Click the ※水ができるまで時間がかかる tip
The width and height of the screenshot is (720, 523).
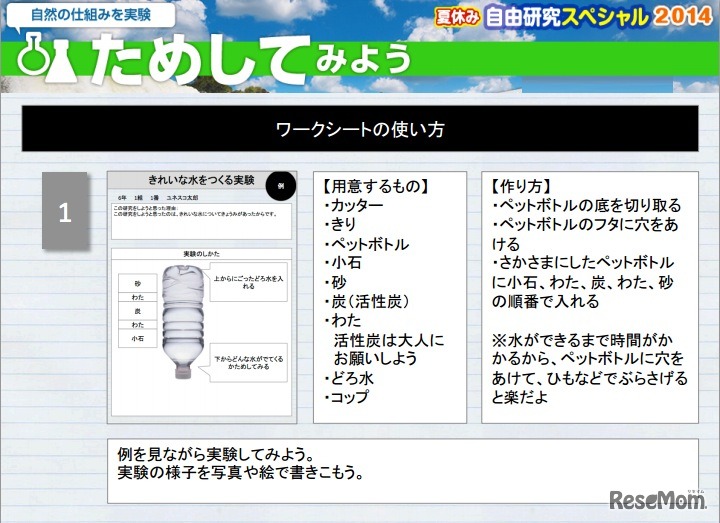pyautogui.click(x=590, y=368)
